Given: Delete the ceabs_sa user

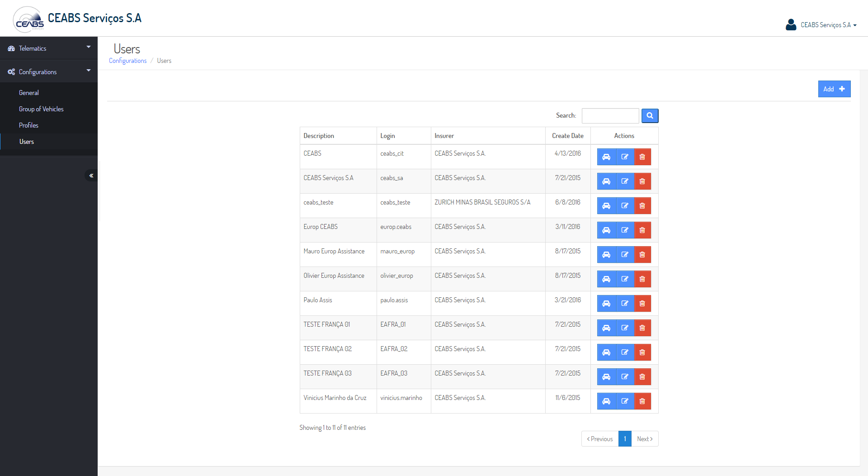Looking at the screenshot, I should (642, 181).
